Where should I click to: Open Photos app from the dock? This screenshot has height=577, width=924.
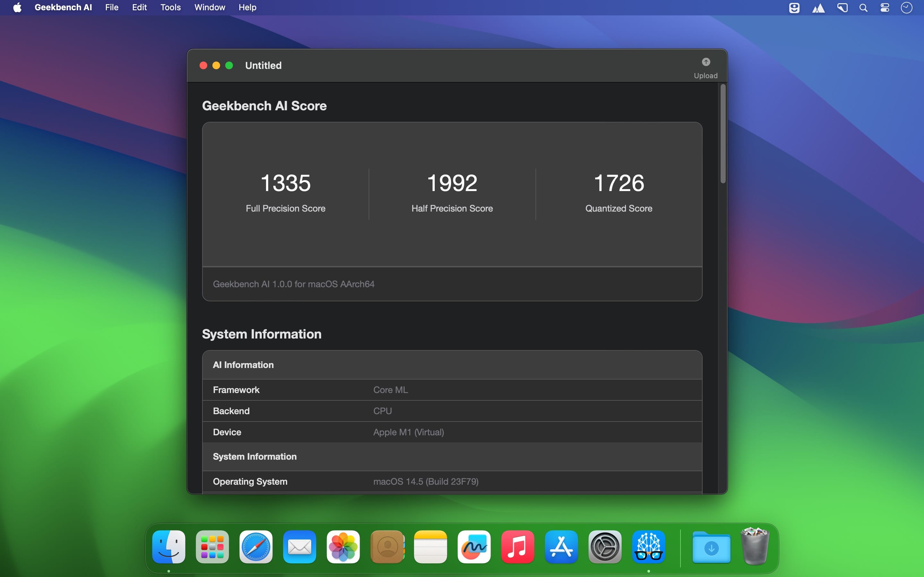click(343, 547)
